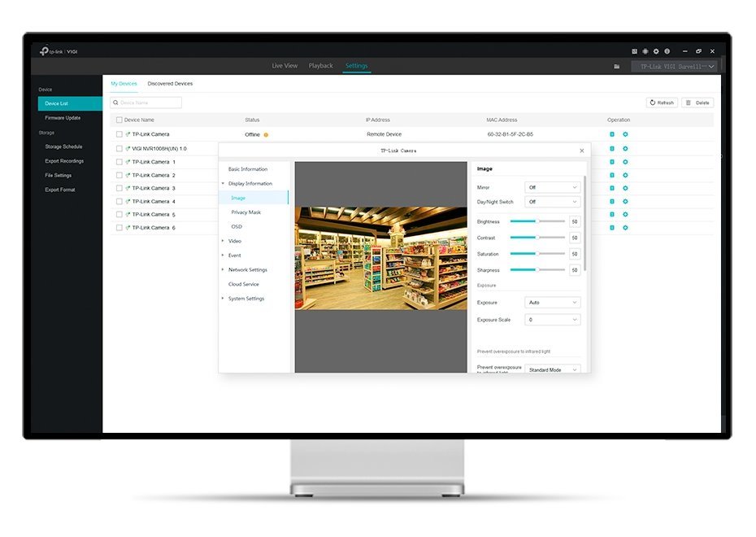Open the Exposure Scale dropdown
The height and width of the screenshot is (537, 756).
(x=553, y=320)
